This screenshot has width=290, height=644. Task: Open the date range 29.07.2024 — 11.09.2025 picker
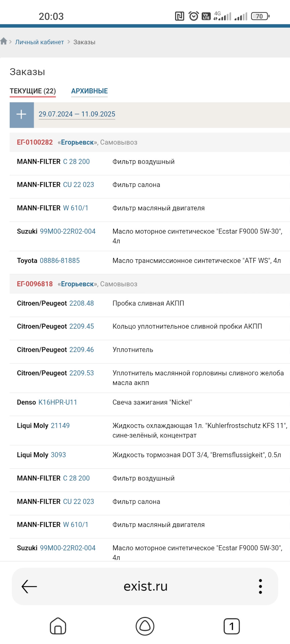click(77, 114)
